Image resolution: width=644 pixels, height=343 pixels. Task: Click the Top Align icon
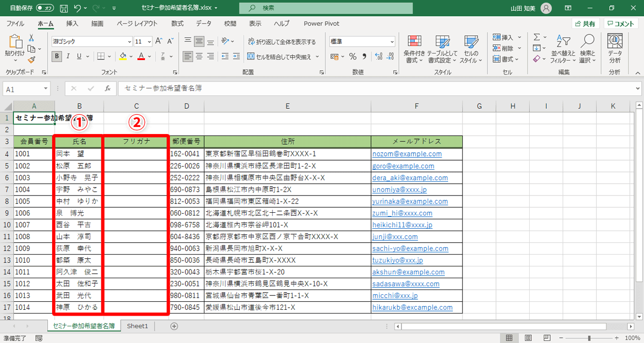coord(188,41)
